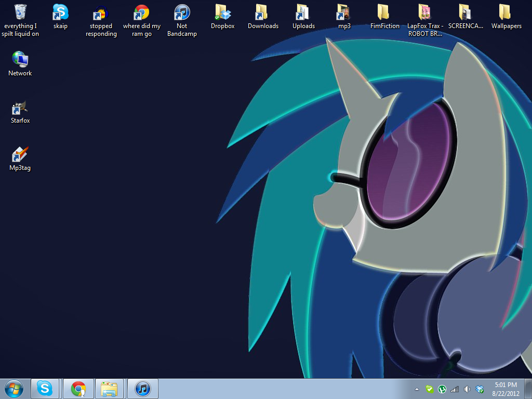
Task: Select the Network desktop icon
Action: coord(20,60)
